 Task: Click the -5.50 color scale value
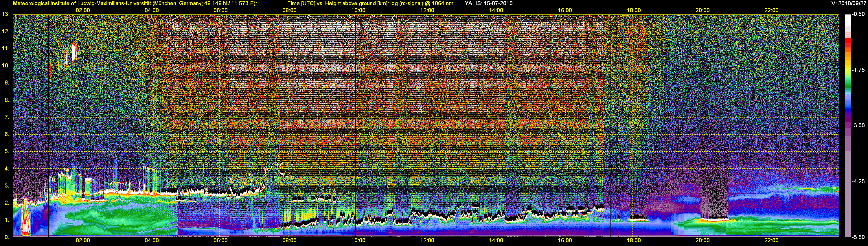pos(858,237)
